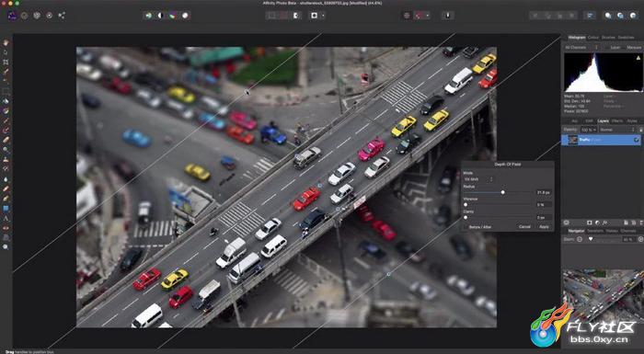
Task: Select the Gradient tool
Action: coord(6,110)
